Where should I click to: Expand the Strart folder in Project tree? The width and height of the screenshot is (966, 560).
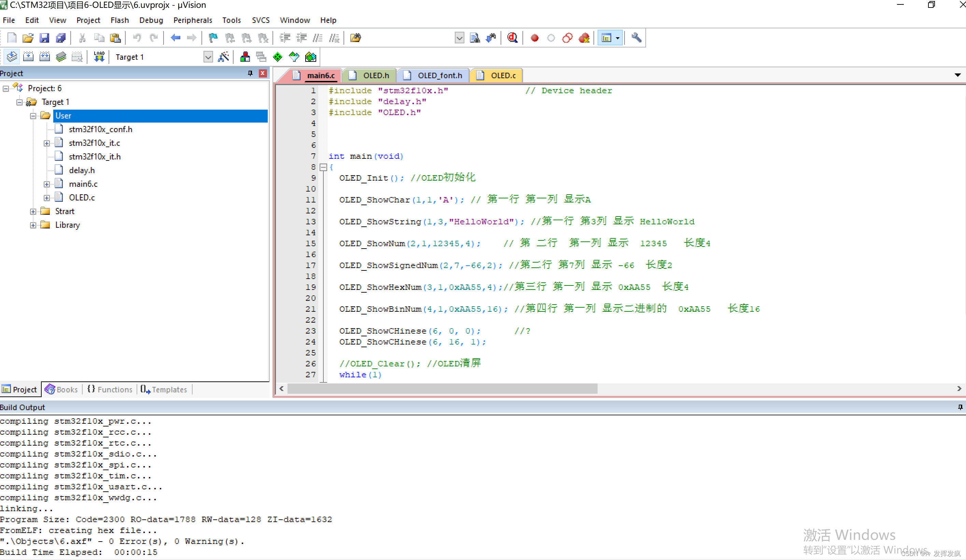[x=33, y=211]
